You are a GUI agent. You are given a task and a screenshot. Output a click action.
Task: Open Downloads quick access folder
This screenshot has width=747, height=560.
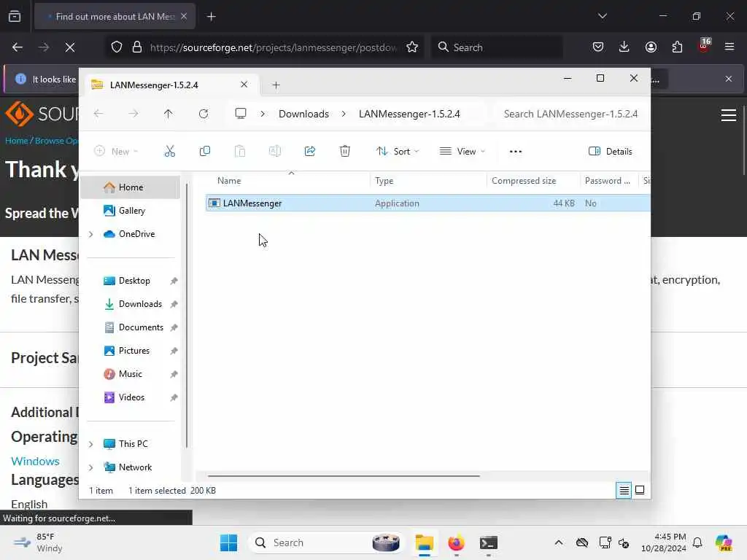click(140, 304)
